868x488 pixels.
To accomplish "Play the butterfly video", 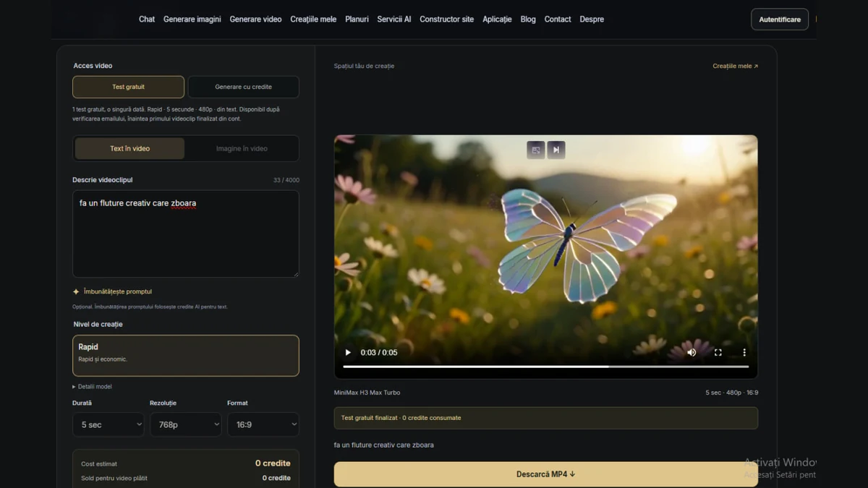I will click(348, 353).
